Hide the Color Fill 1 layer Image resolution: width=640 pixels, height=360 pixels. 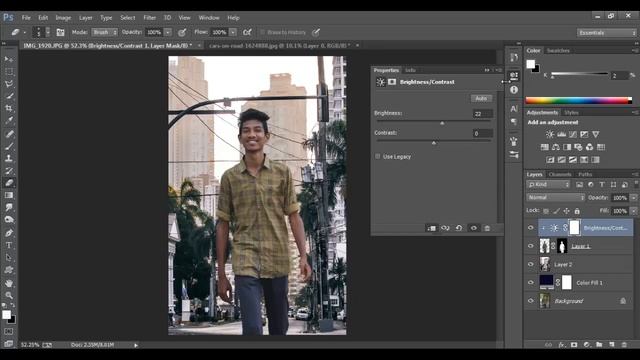[x=531, y=282]
